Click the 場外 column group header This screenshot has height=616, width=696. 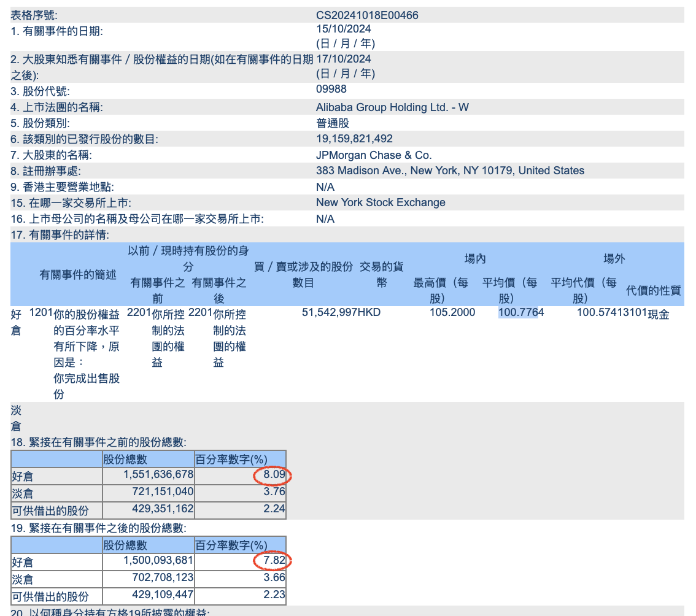[614, 259]
